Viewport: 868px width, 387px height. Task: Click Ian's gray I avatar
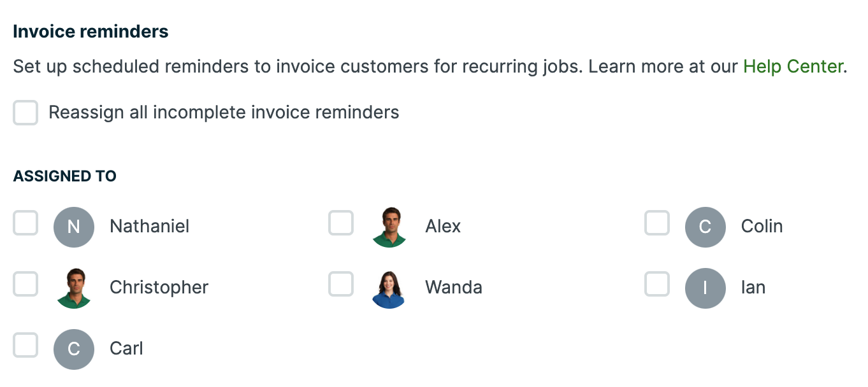705,288
